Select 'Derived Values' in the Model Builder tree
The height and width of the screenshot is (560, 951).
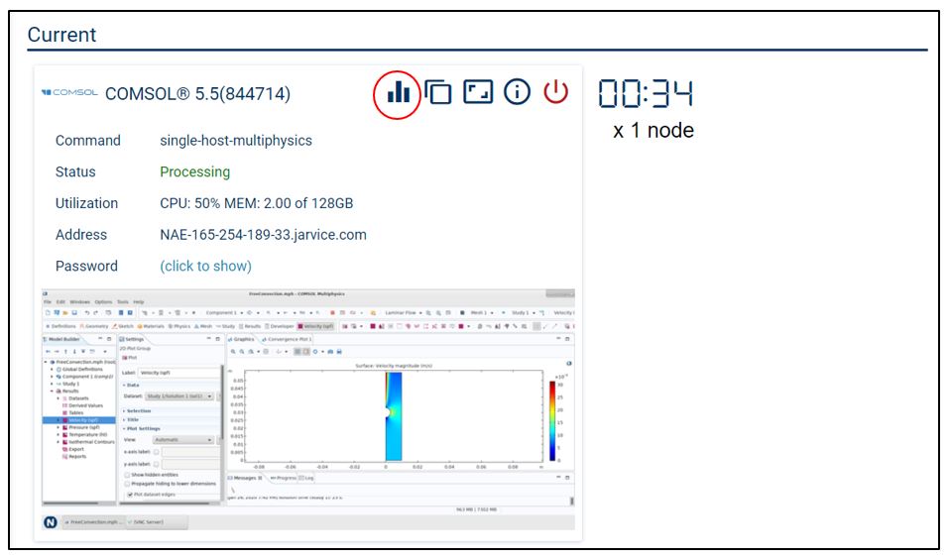click(85, 405)
